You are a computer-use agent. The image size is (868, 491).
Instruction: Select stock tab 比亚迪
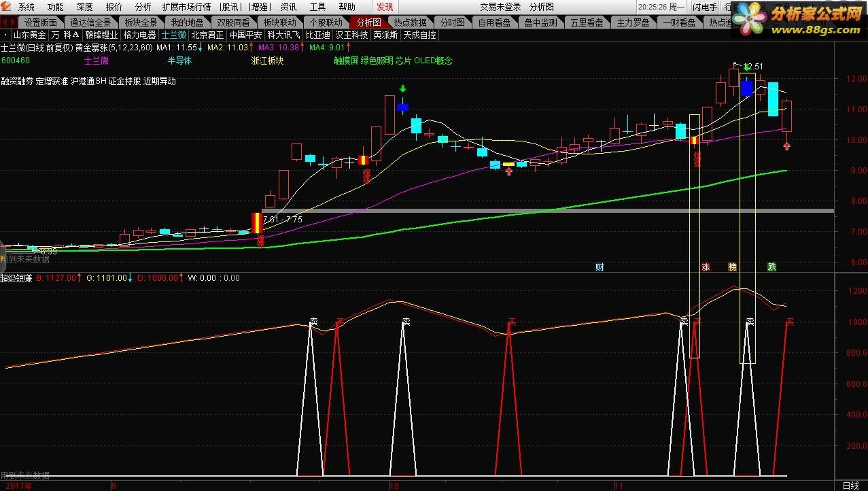tap(317, 35)
